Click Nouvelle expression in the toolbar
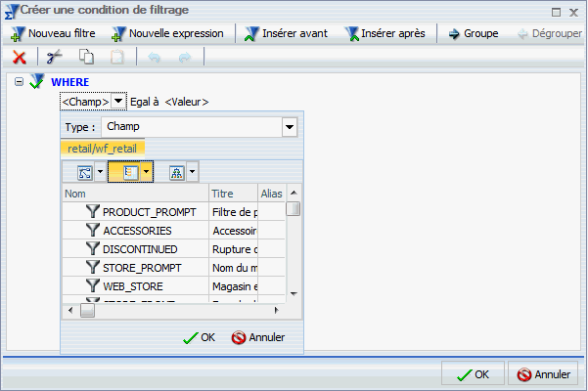This screenshot has height=391, width=588. [167, 33]
